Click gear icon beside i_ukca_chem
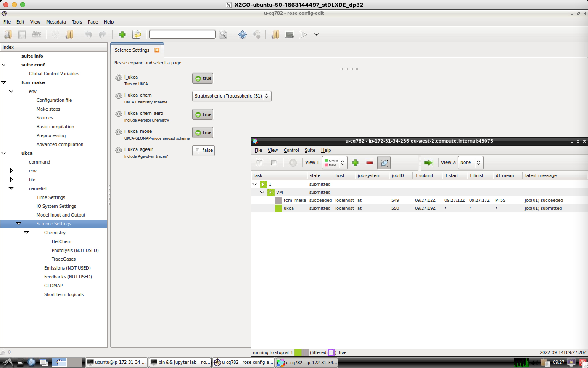Image resolution: width=588 pixels, height=368 pixels. pyautogui.click(x=119, y=96)
